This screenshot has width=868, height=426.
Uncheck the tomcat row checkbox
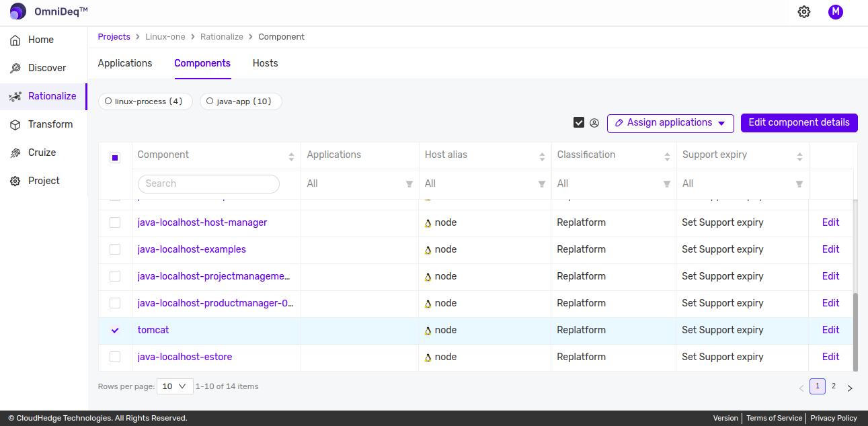[115, 330]
